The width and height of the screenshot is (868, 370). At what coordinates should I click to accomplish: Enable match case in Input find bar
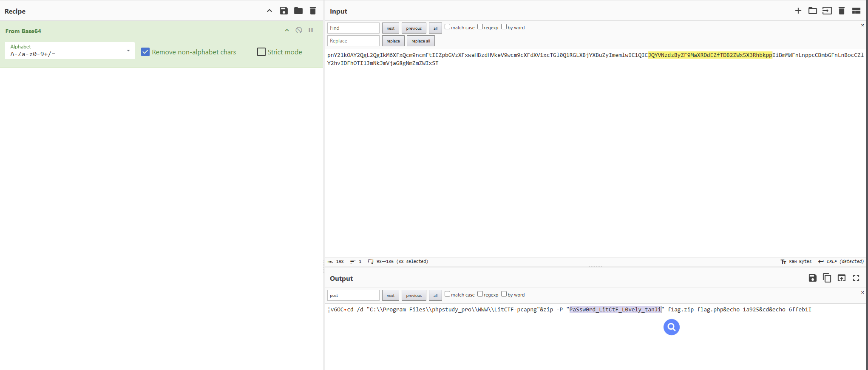[x=447, y=27]
